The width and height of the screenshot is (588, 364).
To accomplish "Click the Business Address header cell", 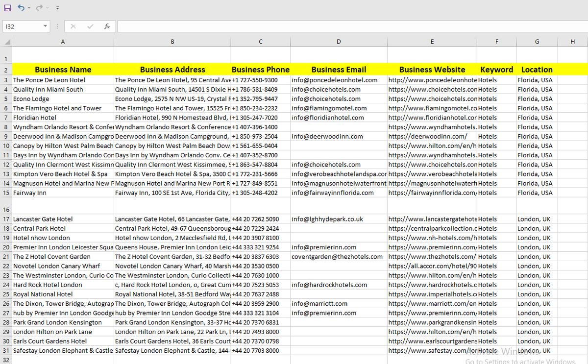I will coord(172,70).
